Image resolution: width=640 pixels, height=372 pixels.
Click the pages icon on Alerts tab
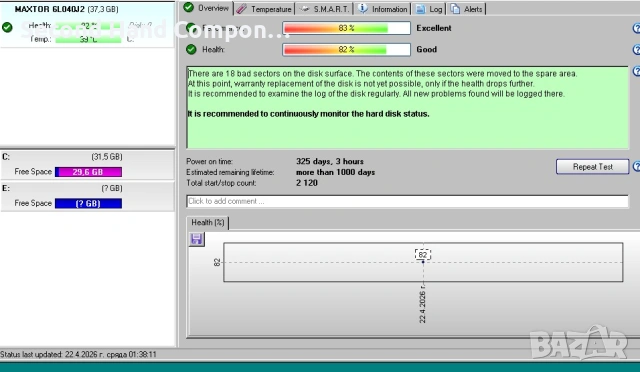pyautogui.click(x=455, y=9)
